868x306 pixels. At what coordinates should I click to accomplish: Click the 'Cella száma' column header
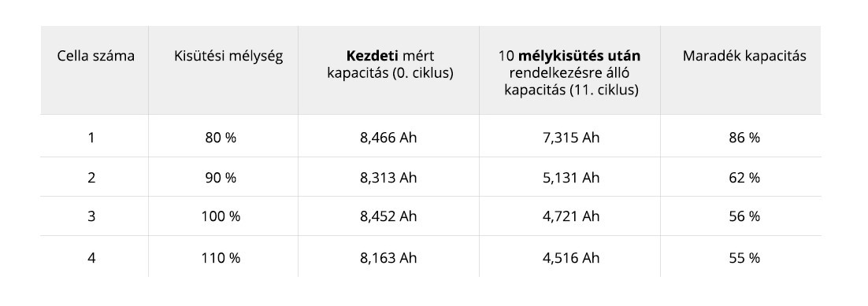[96, 57]
